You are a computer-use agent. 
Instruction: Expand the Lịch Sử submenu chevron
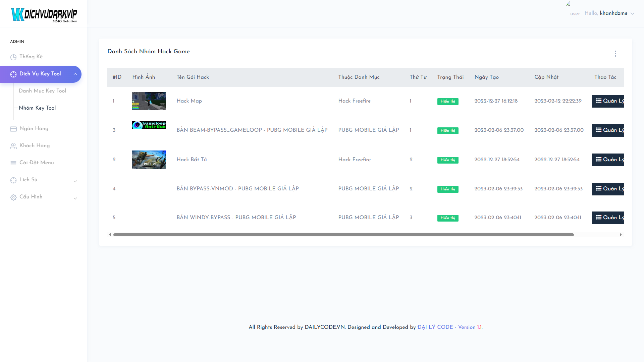pos(75,181)
